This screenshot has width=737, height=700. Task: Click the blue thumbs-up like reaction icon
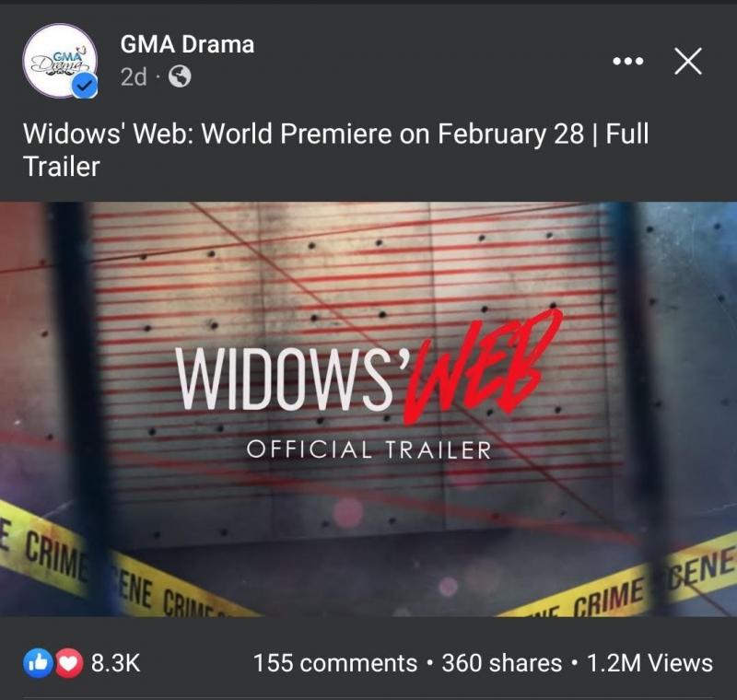[x=38, y=663]
